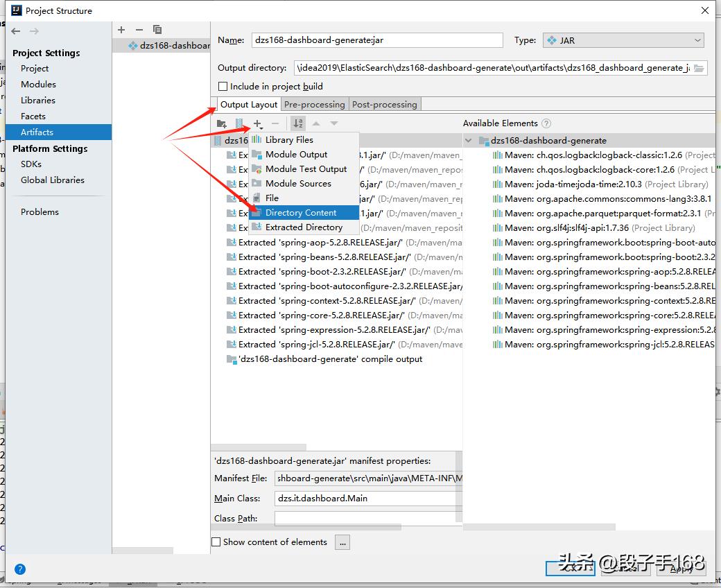The height and width of the screenshot is (588, 721).
Task: Go back with the left arrow icon
Action: click(x=16, y=31)
